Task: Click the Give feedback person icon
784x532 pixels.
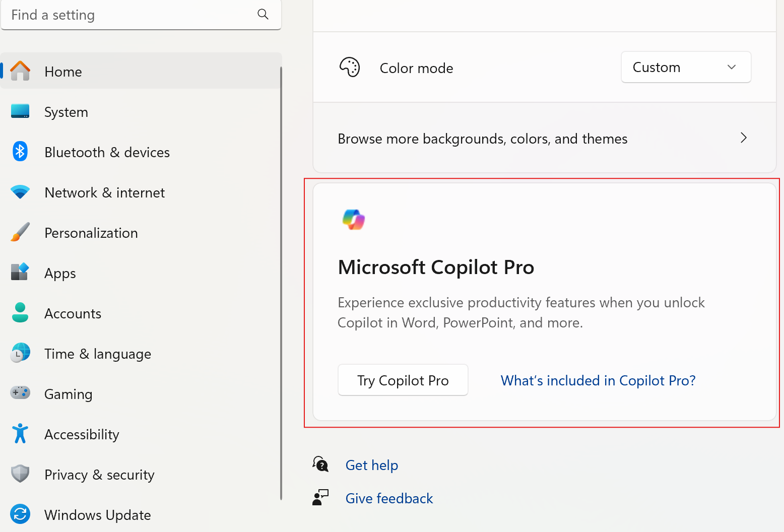Action: [320, 497]
